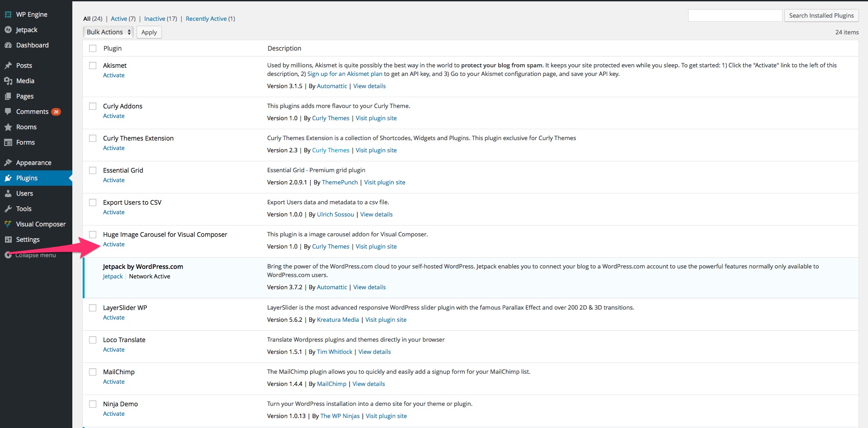Screen dimensions: 868x428
Task: Click the Media library icon
Action: [8, 81]
